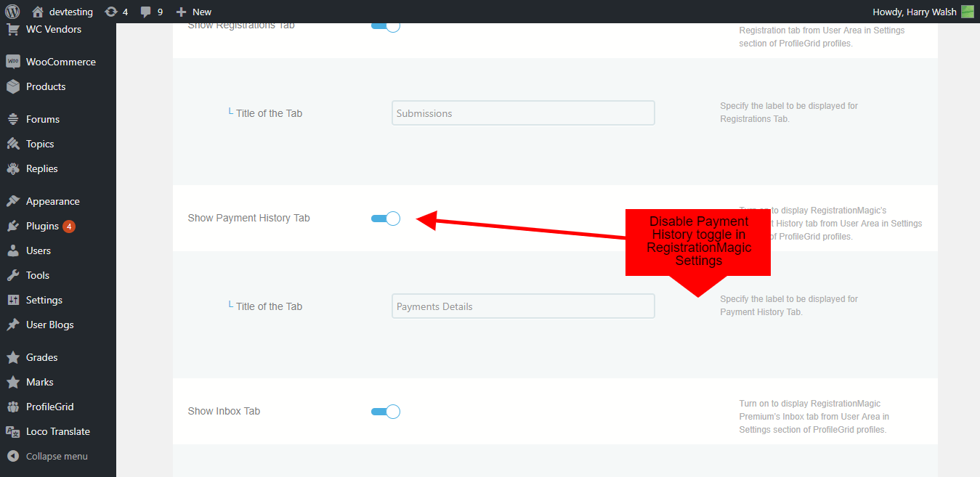Click Harry Walsh's avatar thumbnail

[x=967, y=12]
